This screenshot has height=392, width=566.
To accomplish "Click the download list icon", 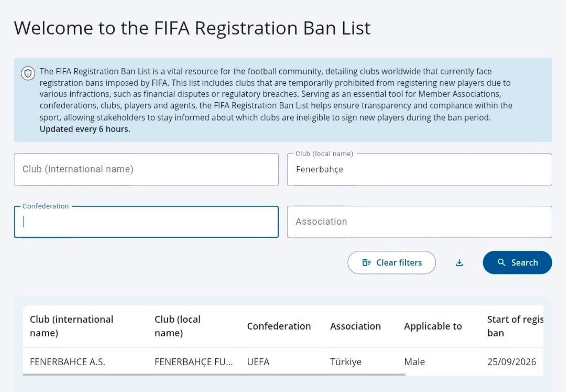I will coord(459,263).
